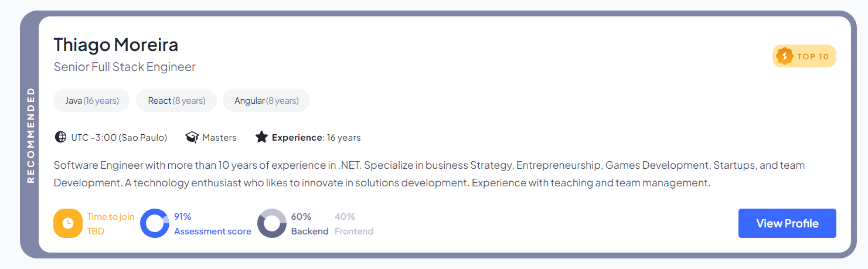Click the Senior Full Stack Engineer title
The width and height of the screenshot is (868, 269).
pos(124,67)
